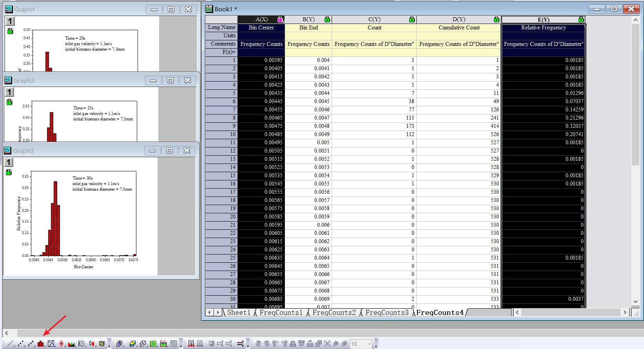Click the 3D fit frame to layer icon

[x=327, y=344]
